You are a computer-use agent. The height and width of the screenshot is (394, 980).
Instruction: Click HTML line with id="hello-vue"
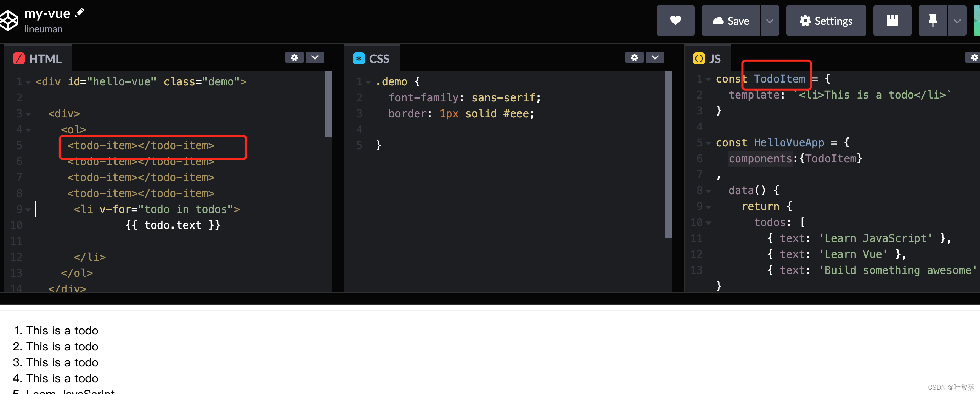(x=141, y=82)
